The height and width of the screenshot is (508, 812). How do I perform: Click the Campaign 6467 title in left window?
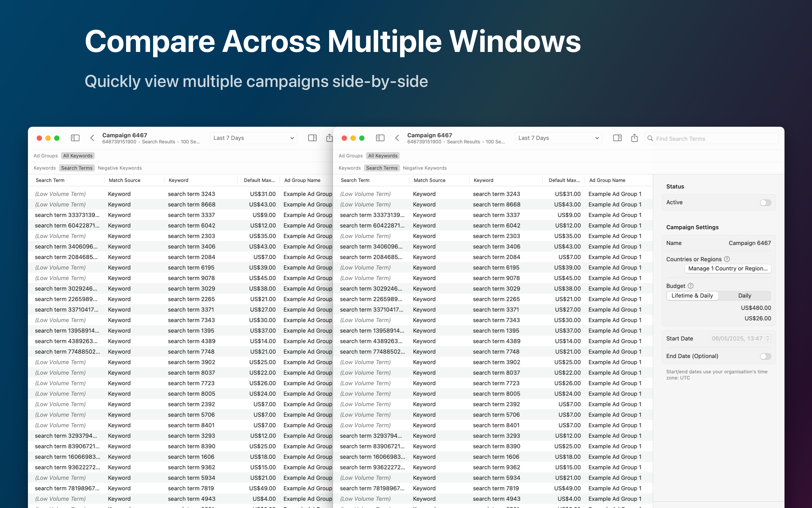[125, 135]
